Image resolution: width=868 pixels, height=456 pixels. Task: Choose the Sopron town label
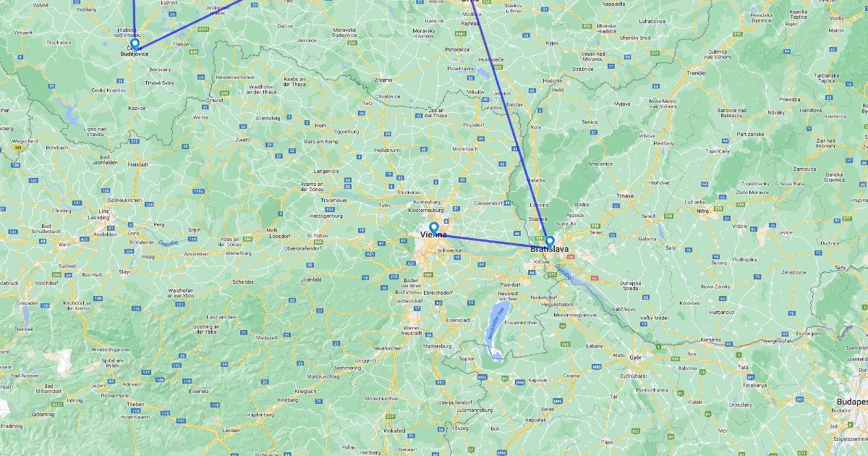467,358
